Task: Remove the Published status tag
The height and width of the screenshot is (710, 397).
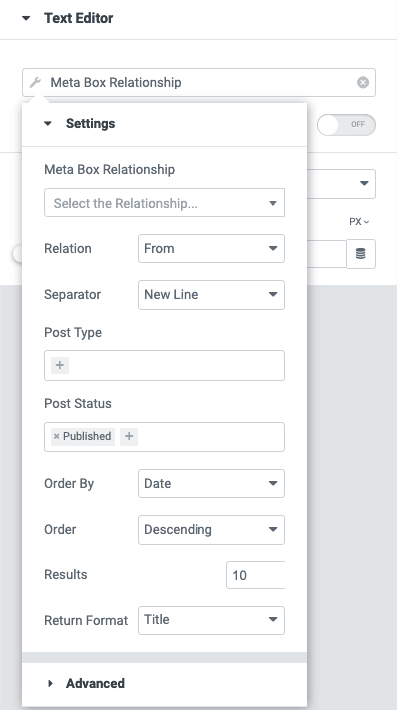Action: pyautogui.click(x=57, y=437)
